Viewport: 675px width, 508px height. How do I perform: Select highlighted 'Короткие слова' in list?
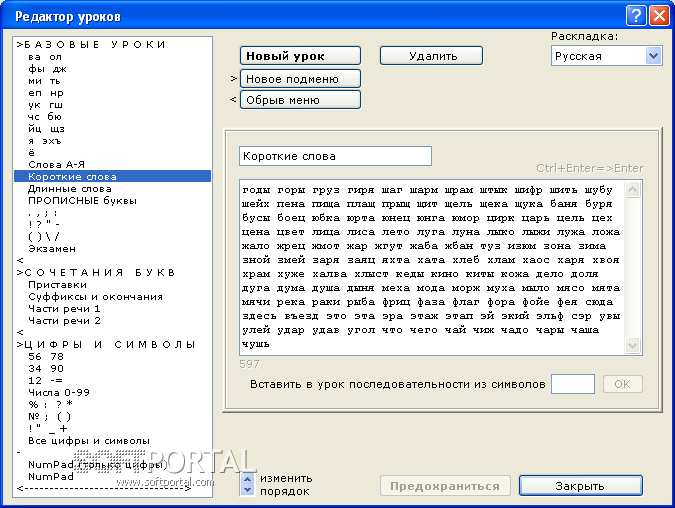[112, 177]
